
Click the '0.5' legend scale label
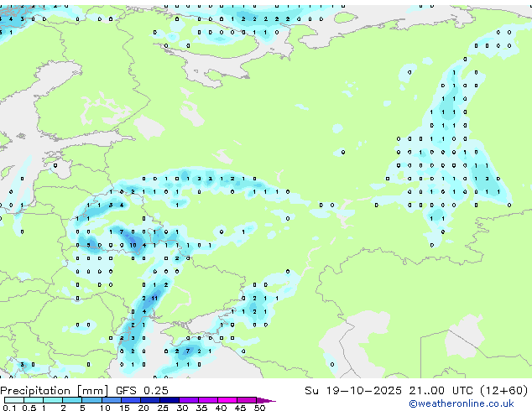coord(29,408)
